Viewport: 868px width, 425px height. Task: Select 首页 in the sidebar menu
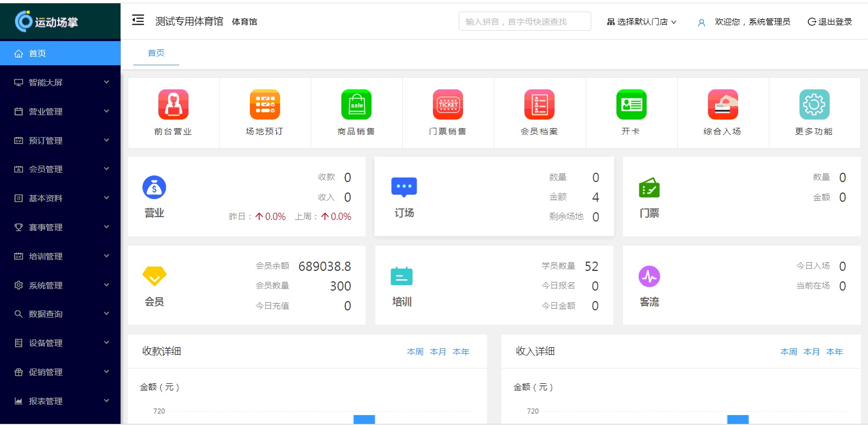60,53
